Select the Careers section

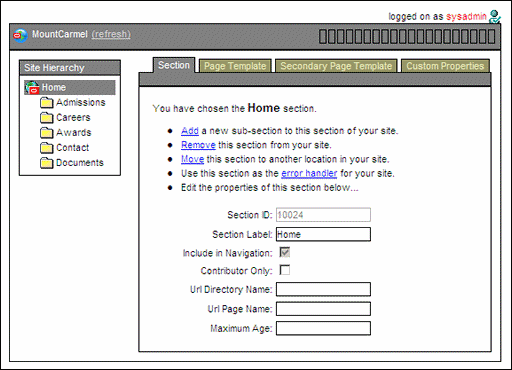[73, 117]
